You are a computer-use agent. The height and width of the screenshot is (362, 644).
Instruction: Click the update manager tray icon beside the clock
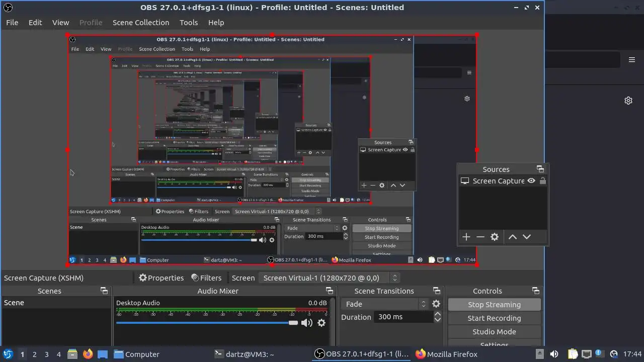click(x=614, y=354)
